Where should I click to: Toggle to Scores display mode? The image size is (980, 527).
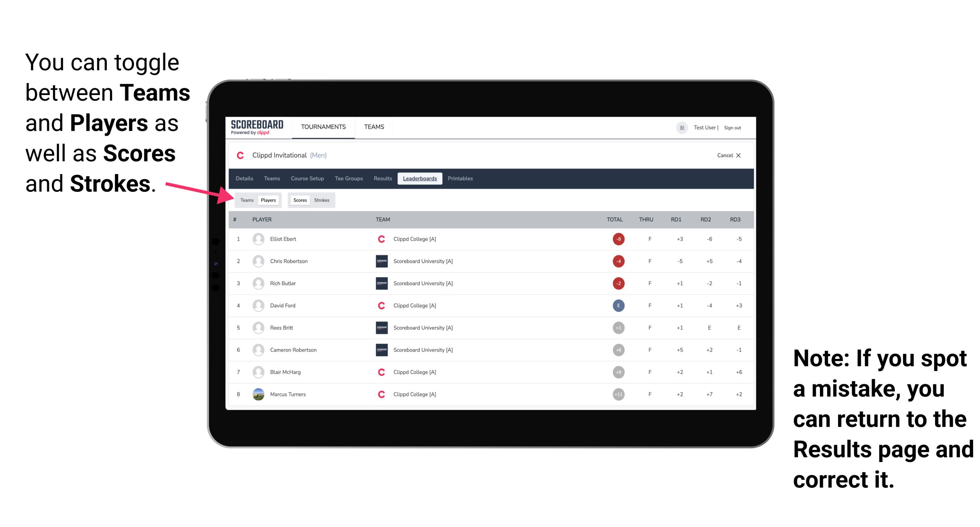[300, 200]
